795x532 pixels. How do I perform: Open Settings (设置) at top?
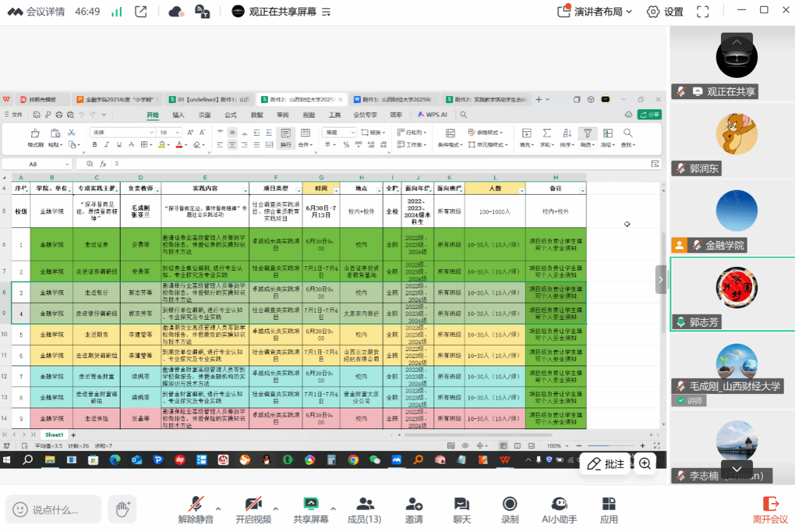pyautogui.click(x=665, y=12)
